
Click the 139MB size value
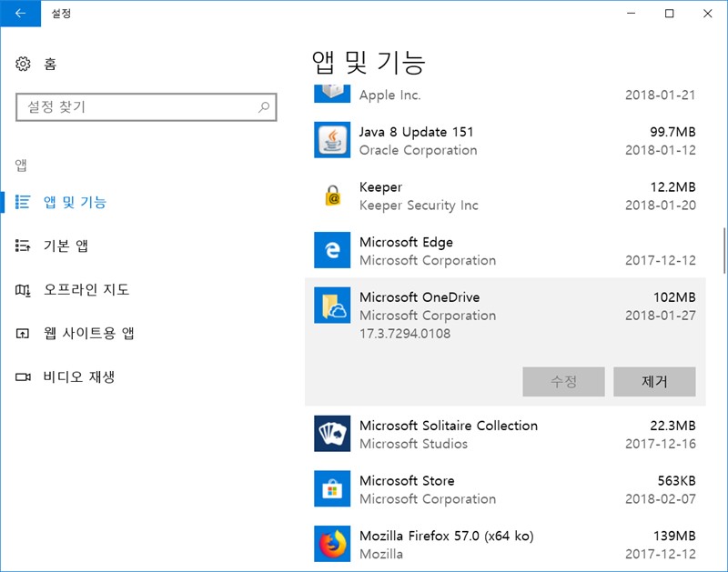[x=674, y=536]
